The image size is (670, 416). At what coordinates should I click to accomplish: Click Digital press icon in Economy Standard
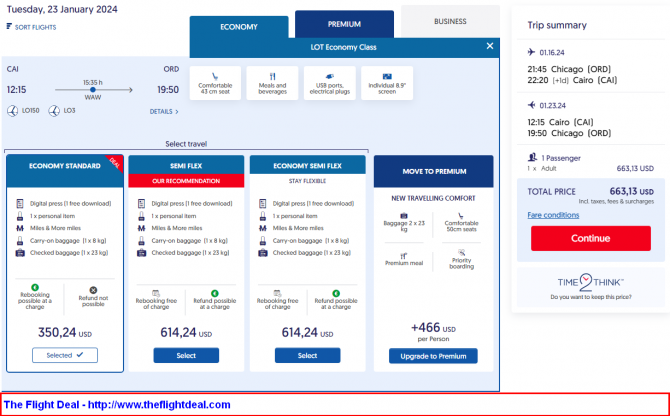20,204
